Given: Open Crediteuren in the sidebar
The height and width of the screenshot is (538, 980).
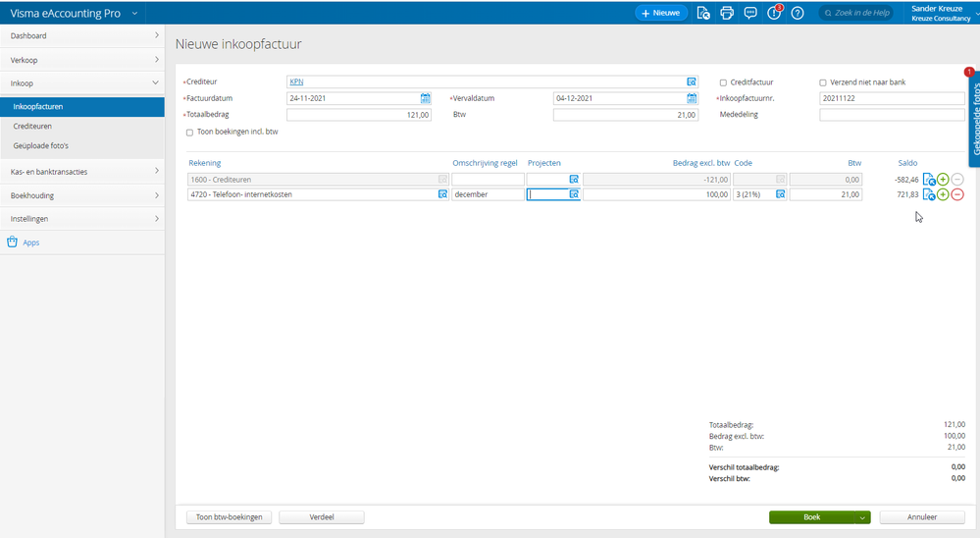Looking at the screenshot, I should pyautogui.click(x=33, y=127).
